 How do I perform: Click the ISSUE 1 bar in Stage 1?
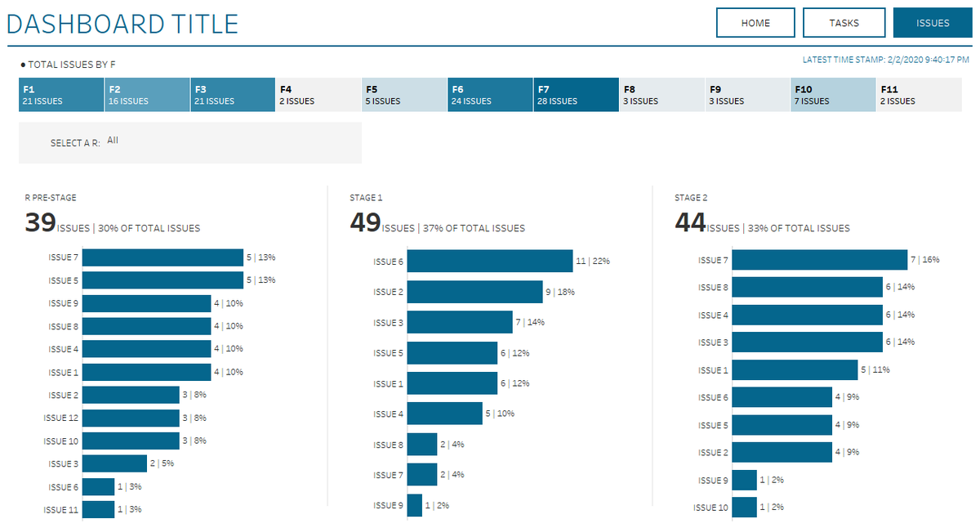tap(452, 383)
